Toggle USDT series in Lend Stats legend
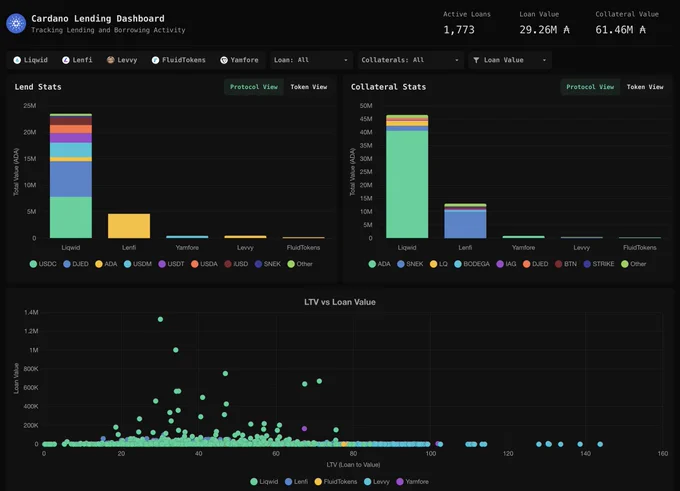Viewport: 680px width, 491px height. [171, 264]
